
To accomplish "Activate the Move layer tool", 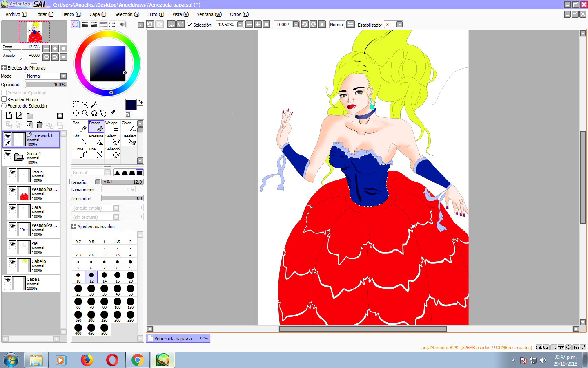I will click(76, 113).
